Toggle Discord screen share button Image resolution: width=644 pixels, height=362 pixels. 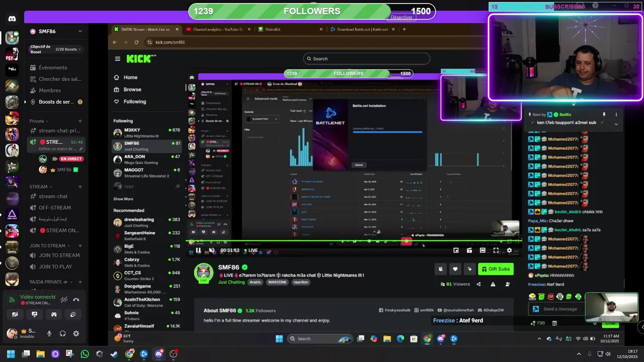click(x=34, y=314)
